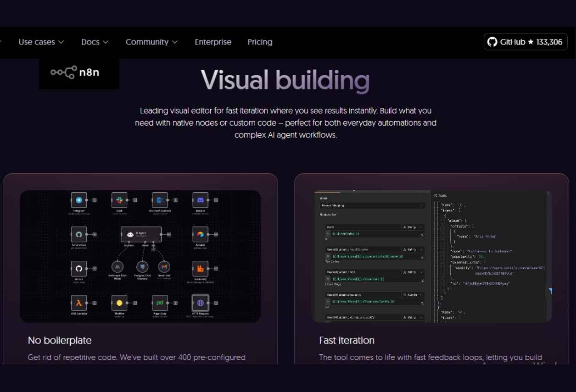
Task: Select the Slack node icon
Action: (x=119, y=200)
